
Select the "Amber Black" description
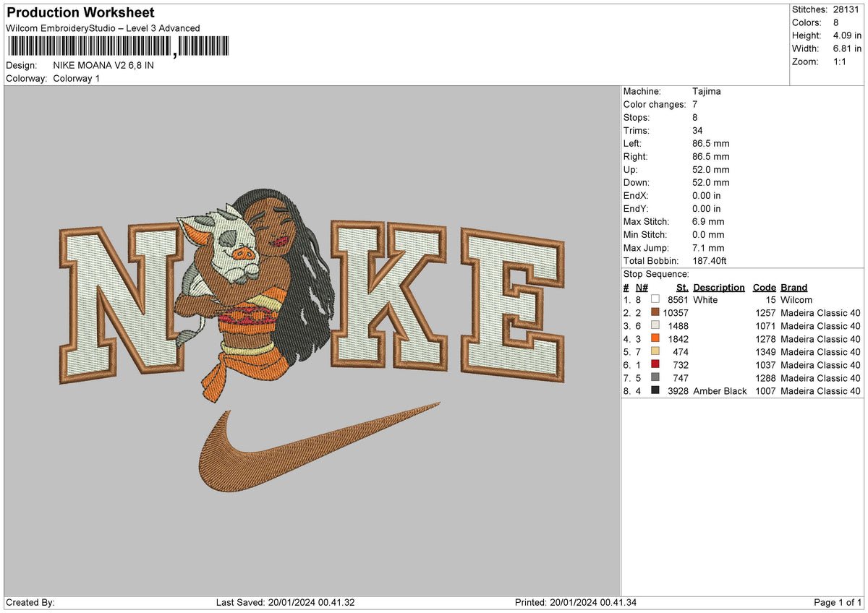(720, 390)
